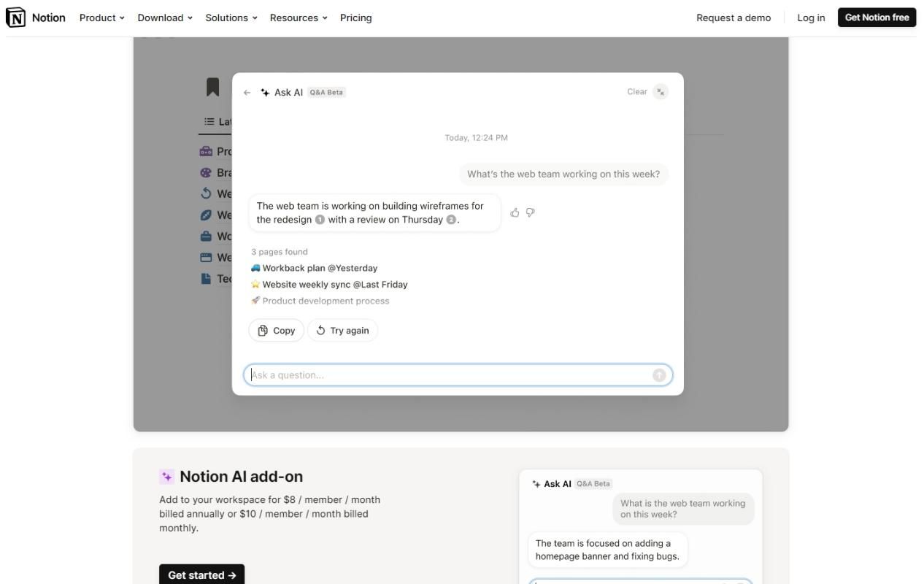Click the back arrow in Ask AI

point(247,93)
